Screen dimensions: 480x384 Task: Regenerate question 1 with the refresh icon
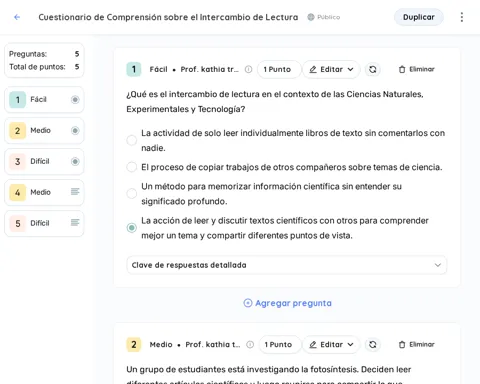373,69
